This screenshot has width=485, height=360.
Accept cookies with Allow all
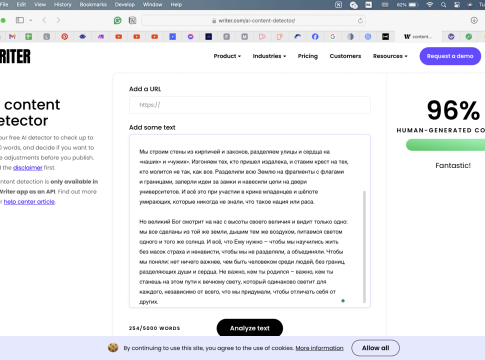[x=375, y=348]
